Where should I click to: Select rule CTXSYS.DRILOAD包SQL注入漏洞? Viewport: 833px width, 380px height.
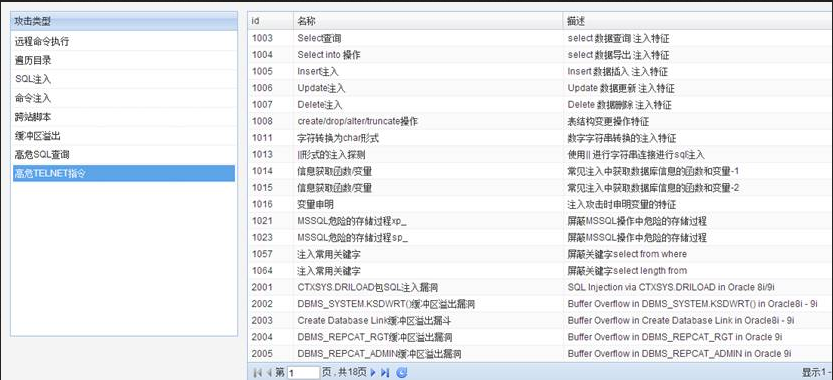540,288
